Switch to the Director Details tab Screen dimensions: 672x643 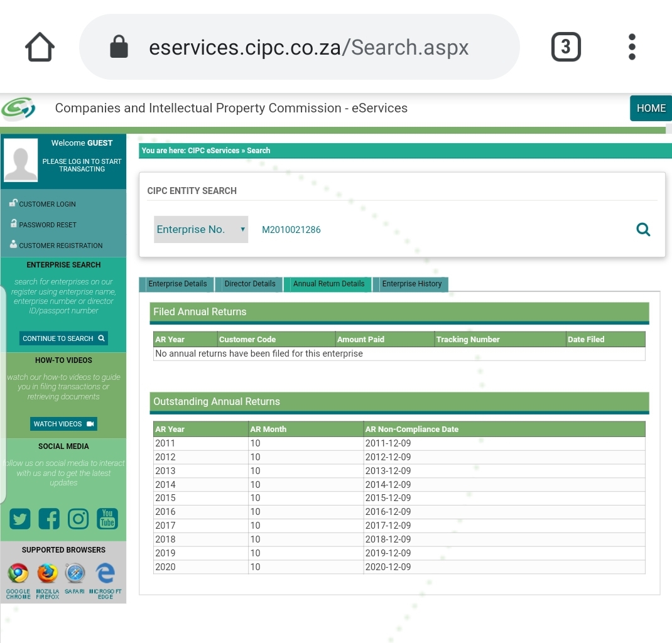[x=249, y=284]
